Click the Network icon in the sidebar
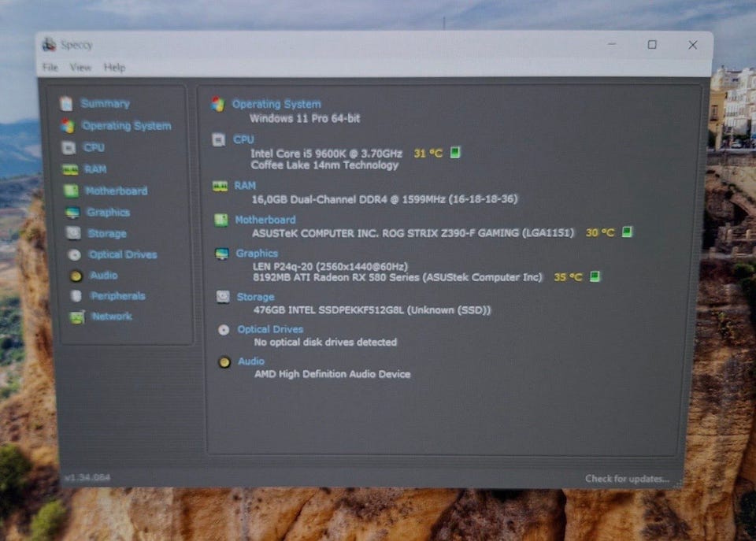This screenshot has width=756, height=541. tap(77, 317)
